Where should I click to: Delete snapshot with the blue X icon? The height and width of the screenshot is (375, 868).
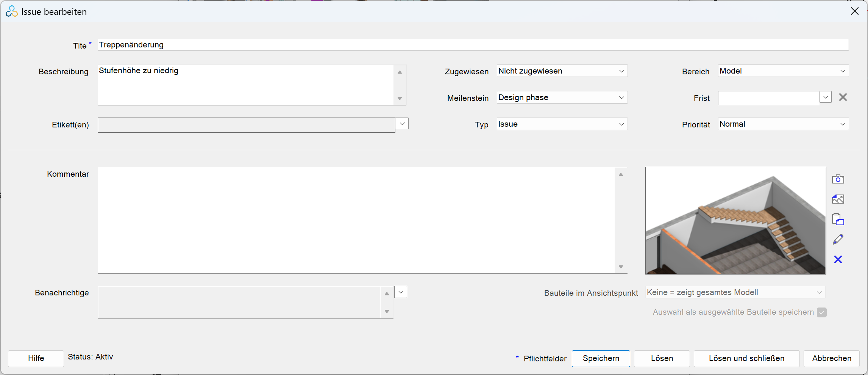pyautogui.click(x=838, y=259)
